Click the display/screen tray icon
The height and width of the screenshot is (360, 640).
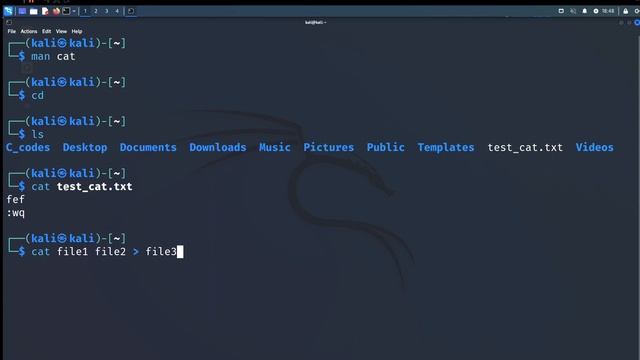coord(561,11)
